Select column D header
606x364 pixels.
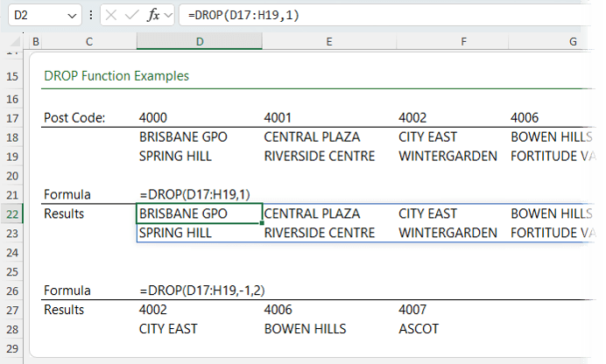click(x=200, y=41)
